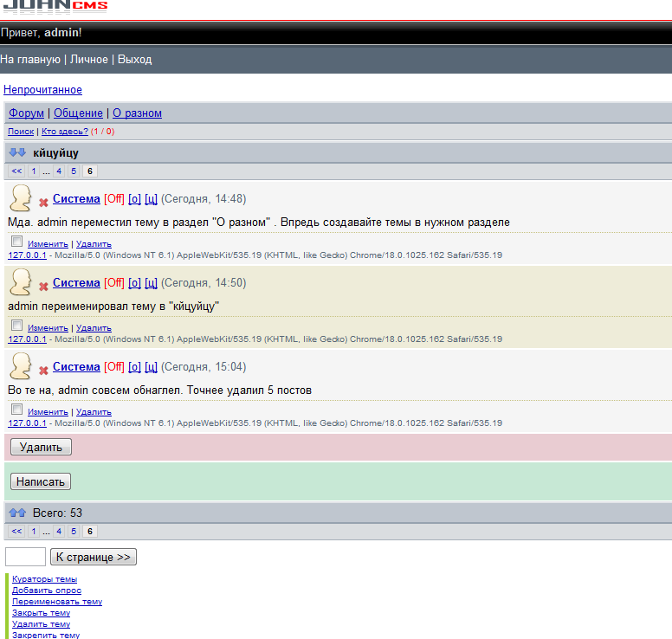Click avatar of the 14:48 post
Screen dimensions: 672x639
click(x=21, y=198)
